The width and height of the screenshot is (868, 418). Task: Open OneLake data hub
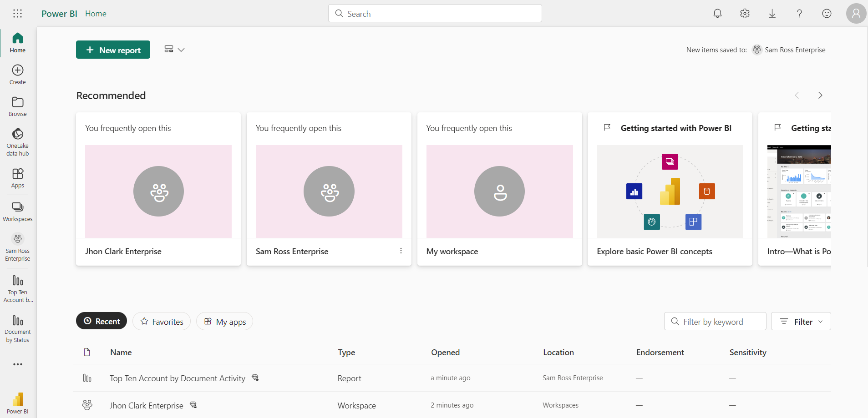18,142
